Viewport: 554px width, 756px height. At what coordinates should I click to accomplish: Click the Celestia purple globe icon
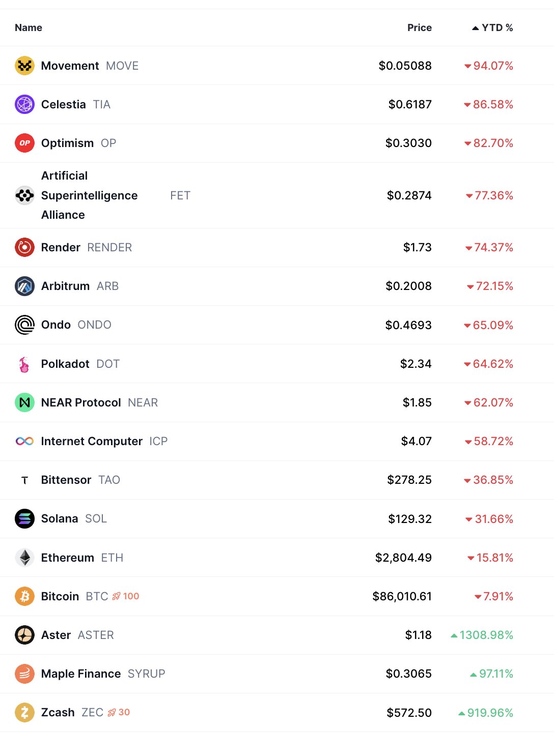point(24,104)
